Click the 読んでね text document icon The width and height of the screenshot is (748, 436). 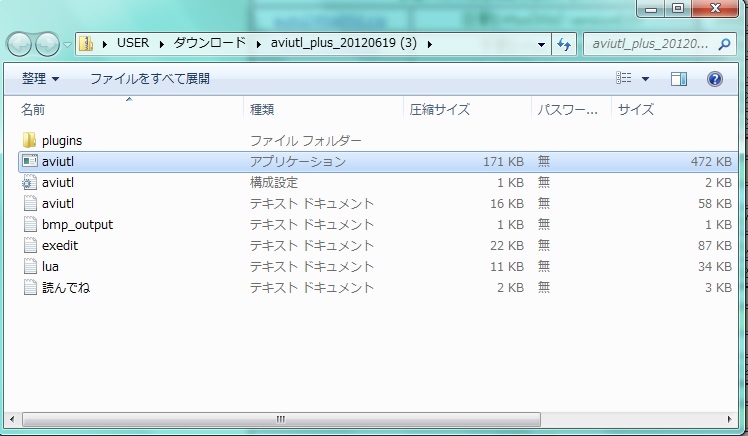pos(30,287)
